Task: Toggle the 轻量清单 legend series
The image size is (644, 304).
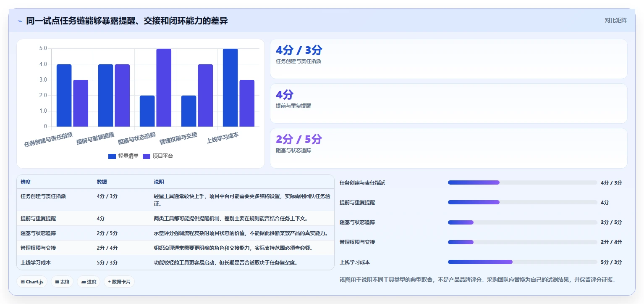Action: tap(123, 156)
